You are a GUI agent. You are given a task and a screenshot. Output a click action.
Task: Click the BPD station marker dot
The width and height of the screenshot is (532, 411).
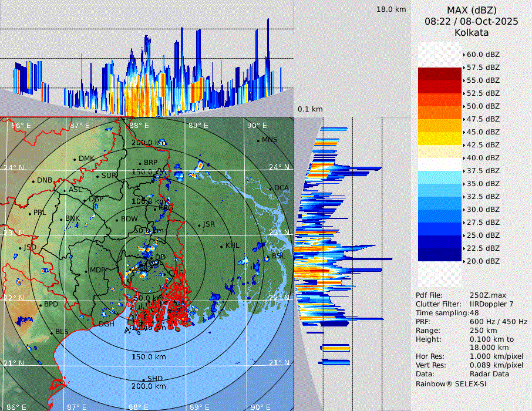[x=40, y=305]
